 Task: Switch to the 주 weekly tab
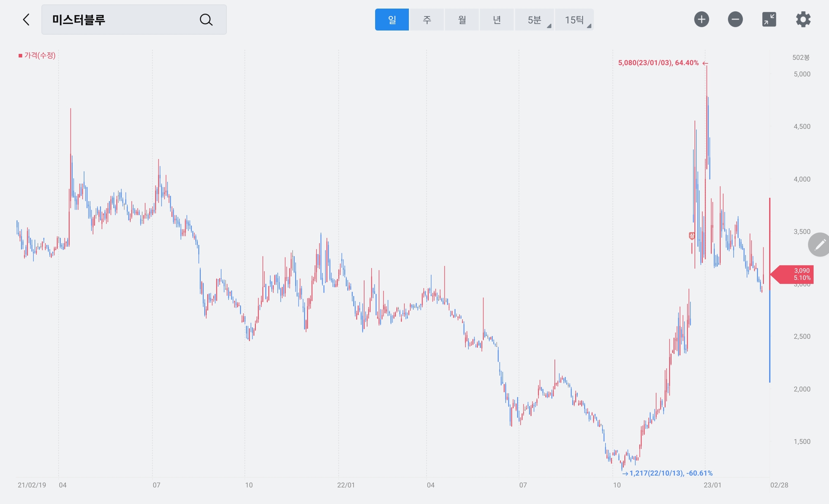tap(427, 20)
